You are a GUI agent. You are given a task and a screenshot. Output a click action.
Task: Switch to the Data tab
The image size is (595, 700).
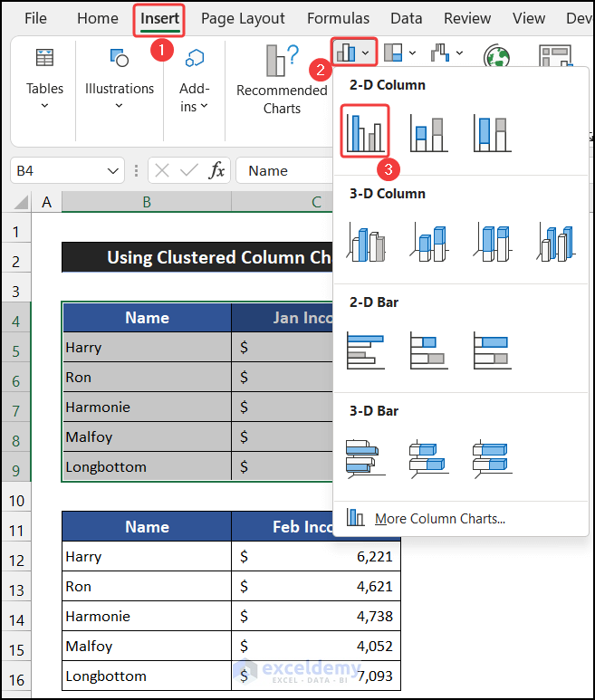point(407,18)
